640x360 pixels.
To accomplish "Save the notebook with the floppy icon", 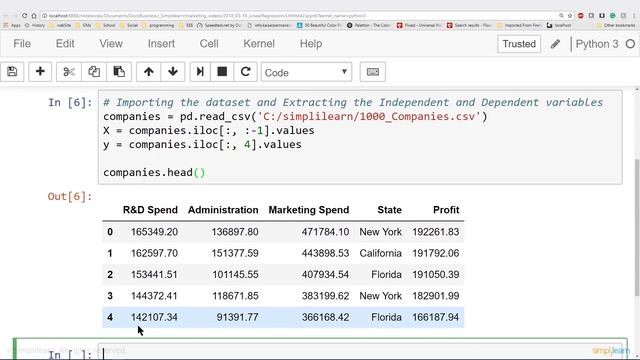I will point(12,72).
